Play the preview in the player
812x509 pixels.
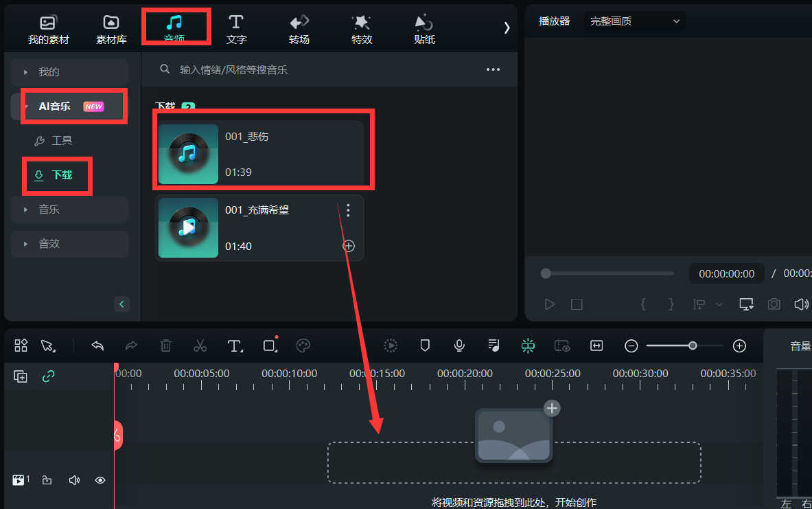pos(549,304)
